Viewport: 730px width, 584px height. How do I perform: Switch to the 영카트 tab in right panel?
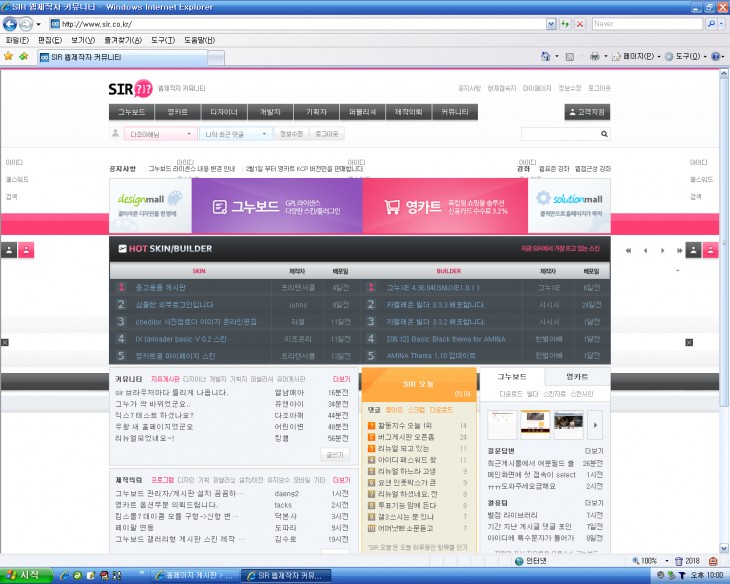click(x=577, y=377)
